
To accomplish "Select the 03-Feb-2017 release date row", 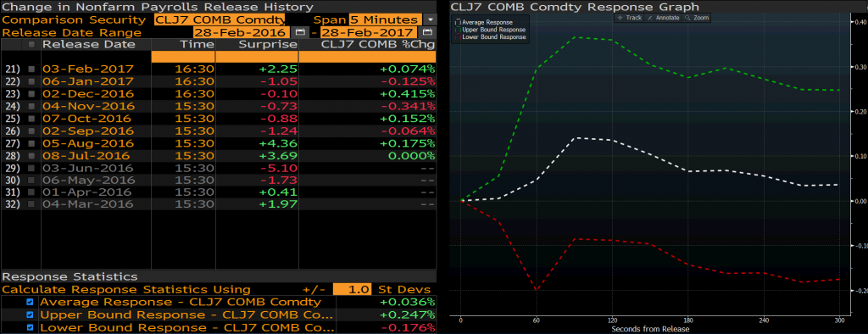I will (x=88, y=70).
